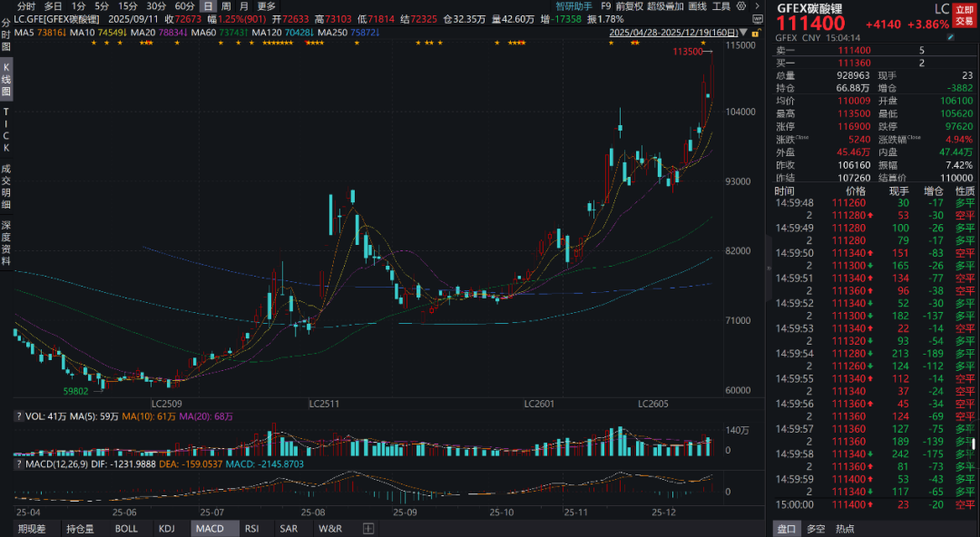Click the plus icon to add an indicator tab
Screen dimensions: 980x537
pyautogui.click(x=368, y=528)
